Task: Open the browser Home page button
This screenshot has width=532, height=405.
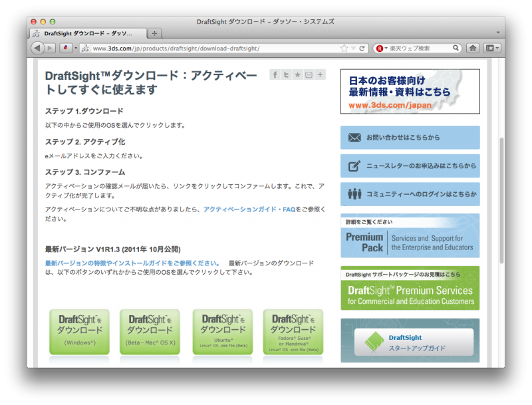Action: point(473,48)
